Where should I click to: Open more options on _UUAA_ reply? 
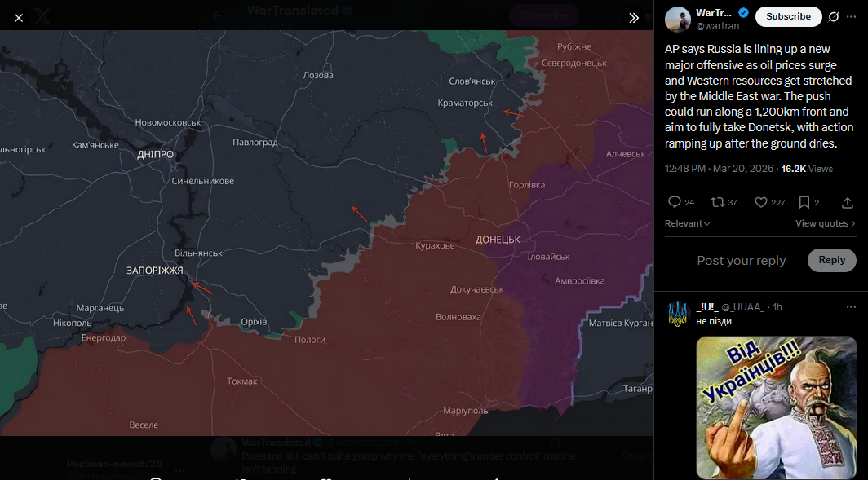tap(851, 307)
